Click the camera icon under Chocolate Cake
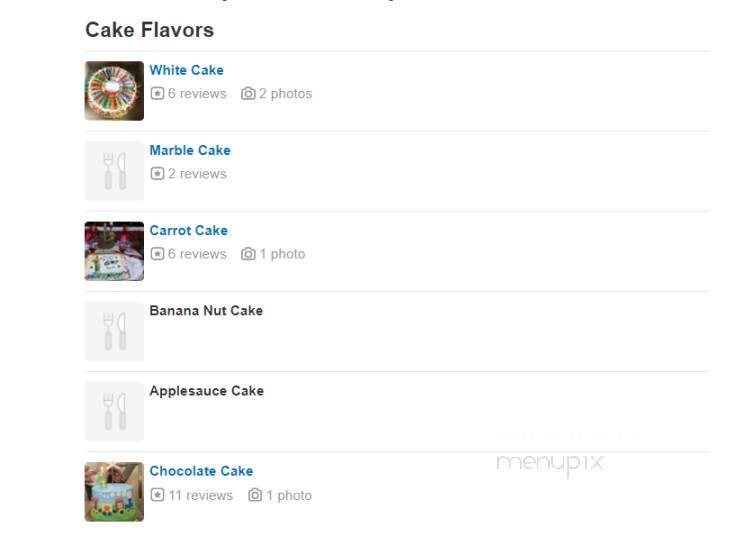The height and width of the screenshot is (545, 729). [255, 495]
